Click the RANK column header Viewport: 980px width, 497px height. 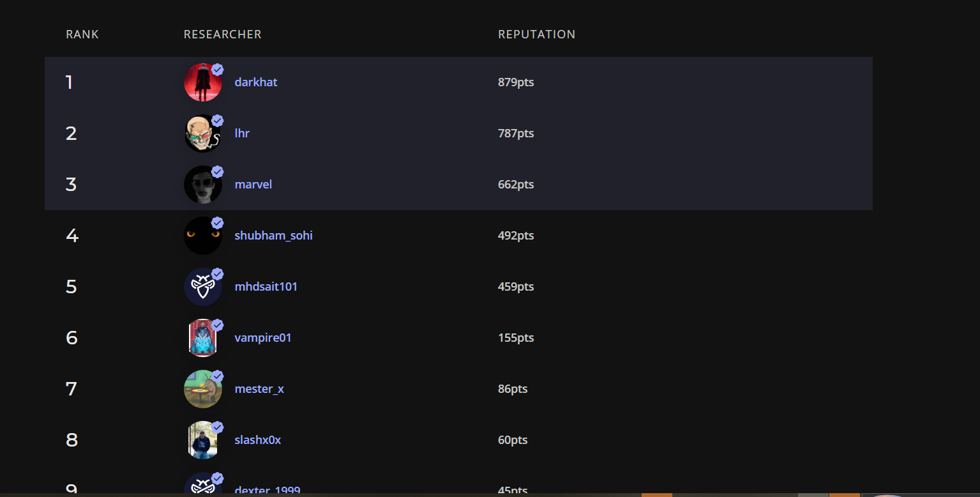tap(82, 34)
